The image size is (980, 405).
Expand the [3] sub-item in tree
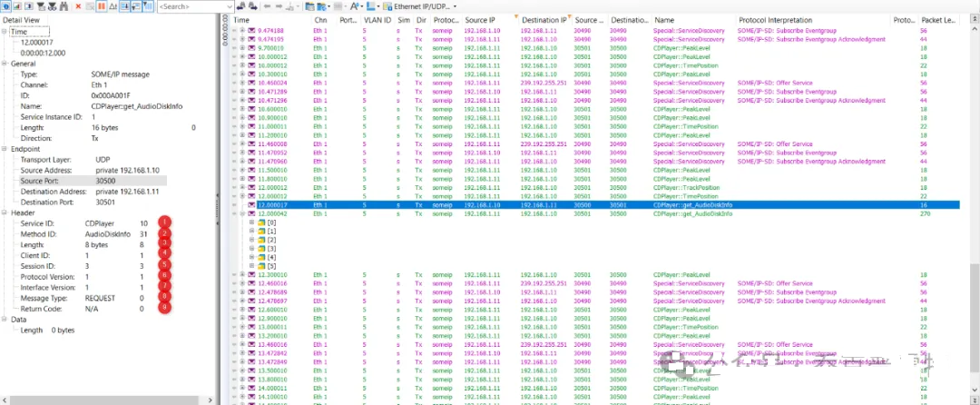pos(251,248)
